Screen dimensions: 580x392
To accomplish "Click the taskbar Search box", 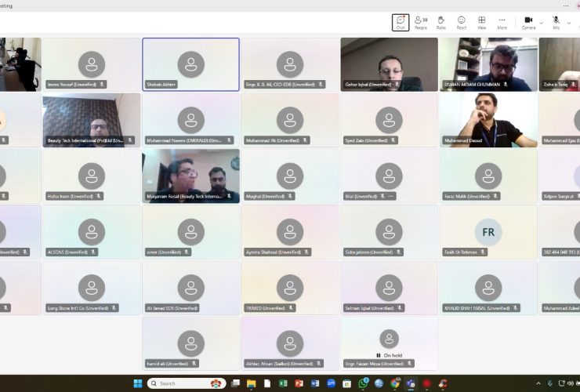I will (x=178, y=383).
